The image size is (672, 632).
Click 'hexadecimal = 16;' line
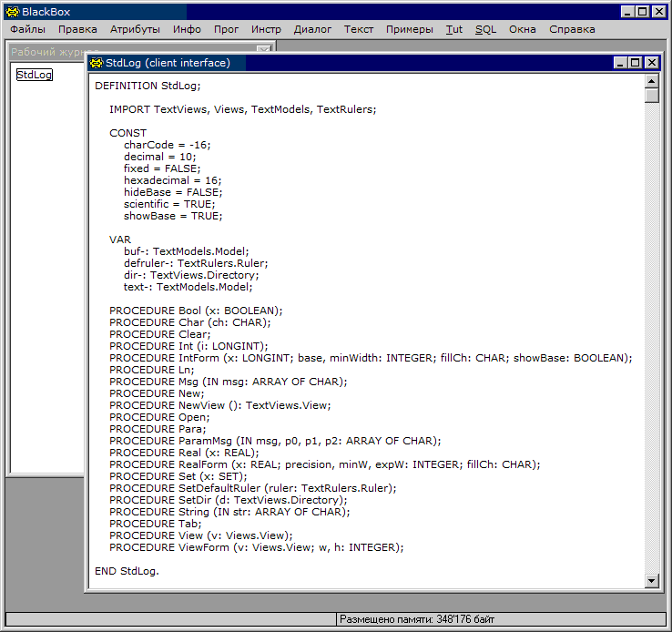point(173,180)
